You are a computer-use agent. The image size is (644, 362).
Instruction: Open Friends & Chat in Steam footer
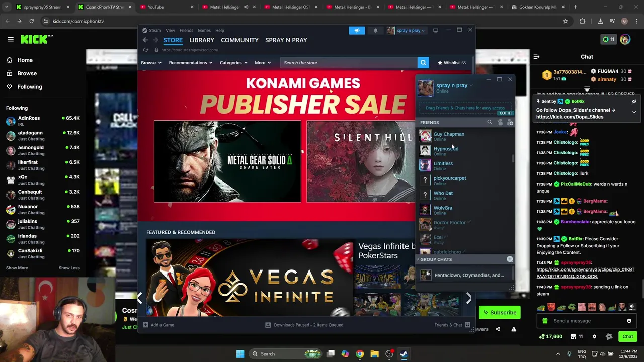(452, 325)
